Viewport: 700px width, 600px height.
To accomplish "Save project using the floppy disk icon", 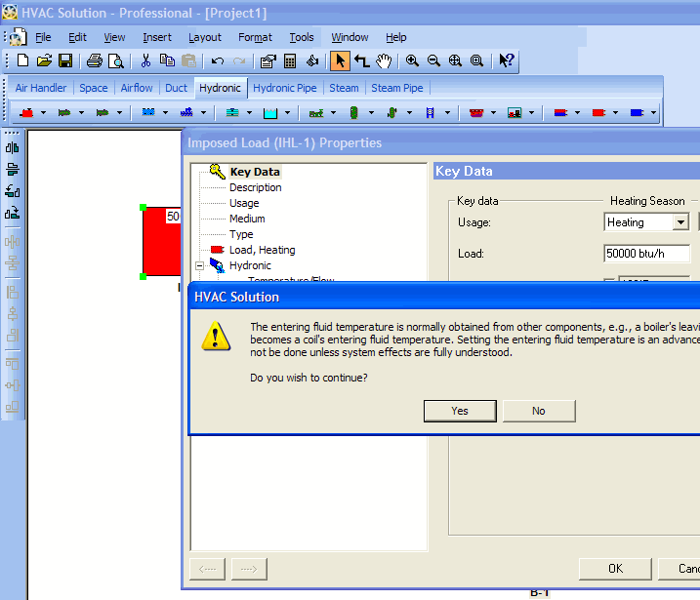I will coord(65,60).
